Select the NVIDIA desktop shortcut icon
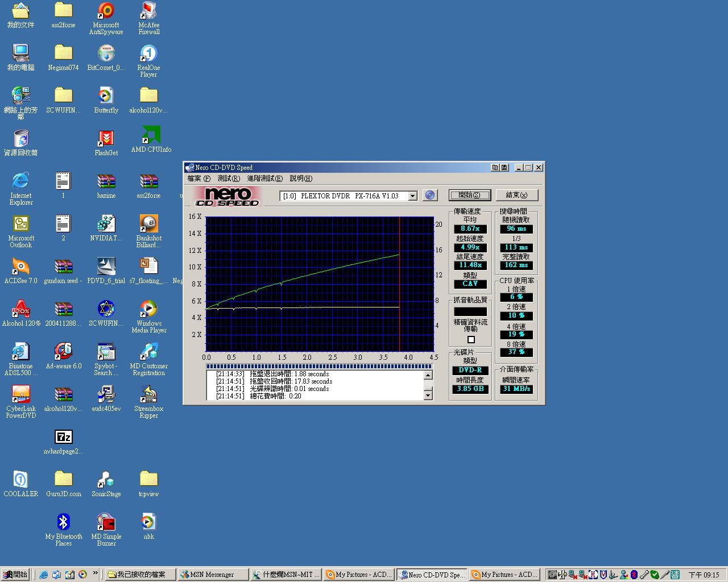The width and height of the screenshot is (728, 582). (x=106, y=228)
